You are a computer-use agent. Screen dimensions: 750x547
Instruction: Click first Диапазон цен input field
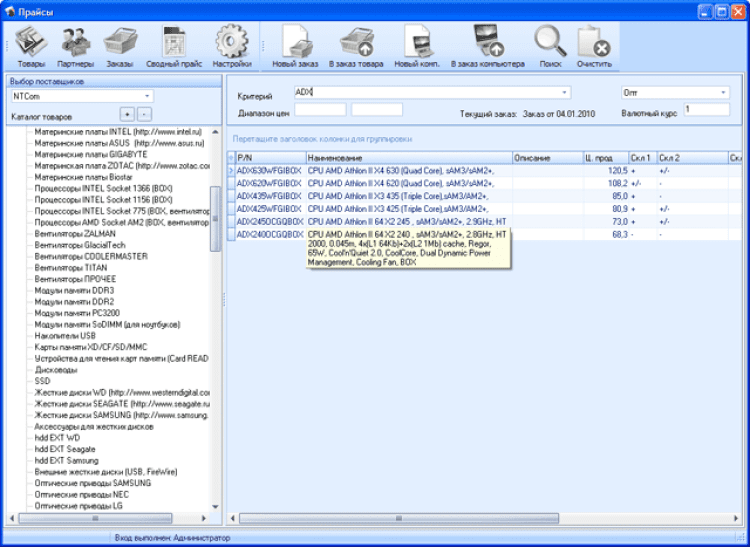pos(320,109)
